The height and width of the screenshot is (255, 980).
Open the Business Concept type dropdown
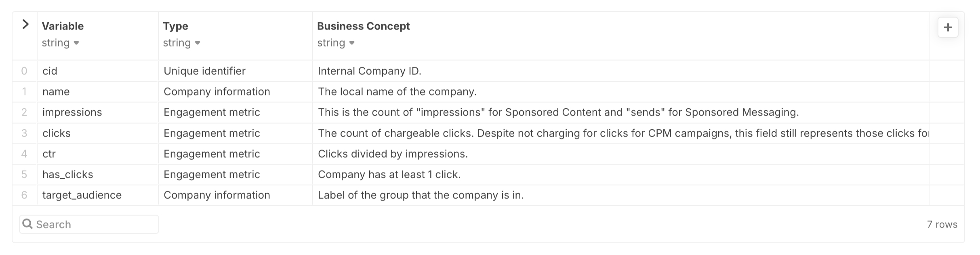(x=352, y=43)
